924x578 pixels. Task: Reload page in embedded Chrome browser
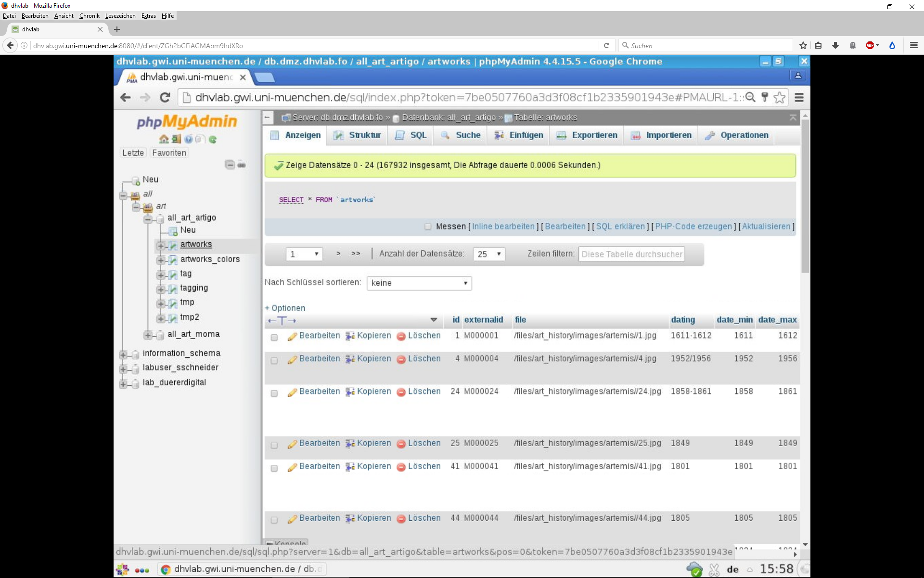pos(165,98)
